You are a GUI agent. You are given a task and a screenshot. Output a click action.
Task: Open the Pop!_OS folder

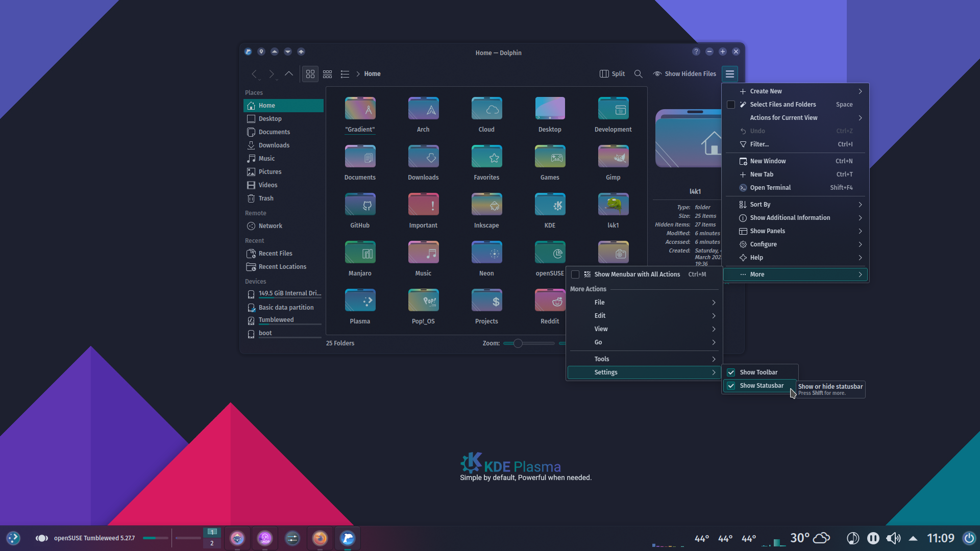pos(423,307)
